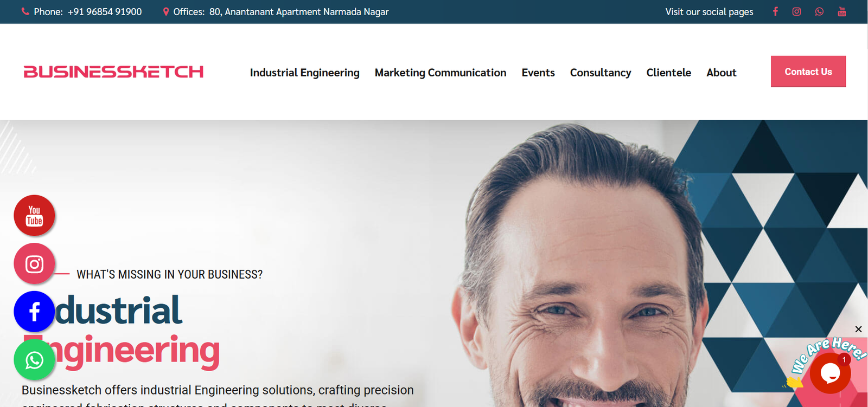This screenshot has height=407, width=868.
Task: Click the Businessketch logo
Action: coord(113,72)
